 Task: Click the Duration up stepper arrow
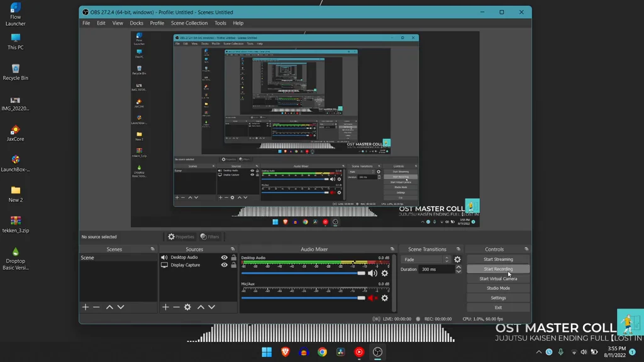458,265
